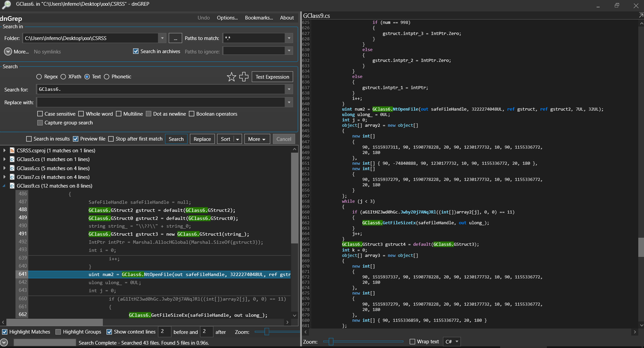Select result line 641 NtOpenFile
The height and width of the screenshot is (348, 644).
click(154, 274)
